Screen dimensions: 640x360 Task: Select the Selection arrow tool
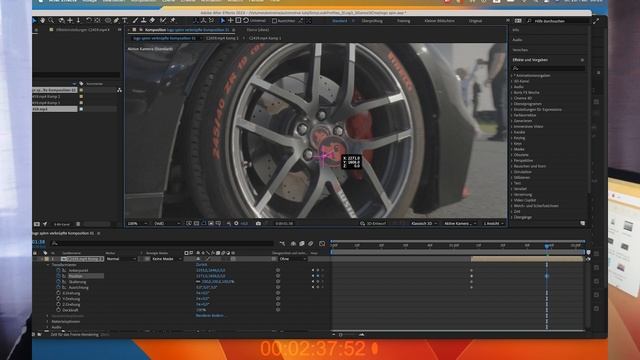pyautogui.click(x=34, y=20)
